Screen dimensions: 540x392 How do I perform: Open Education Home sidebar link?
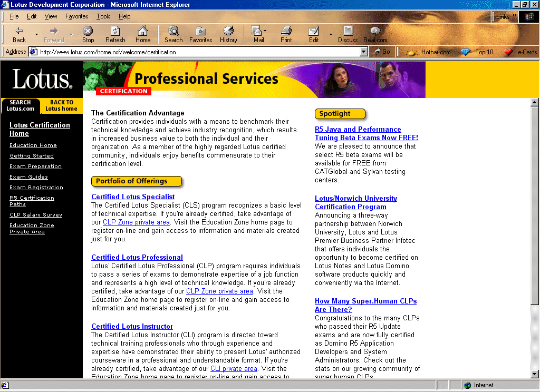(33, 145)
